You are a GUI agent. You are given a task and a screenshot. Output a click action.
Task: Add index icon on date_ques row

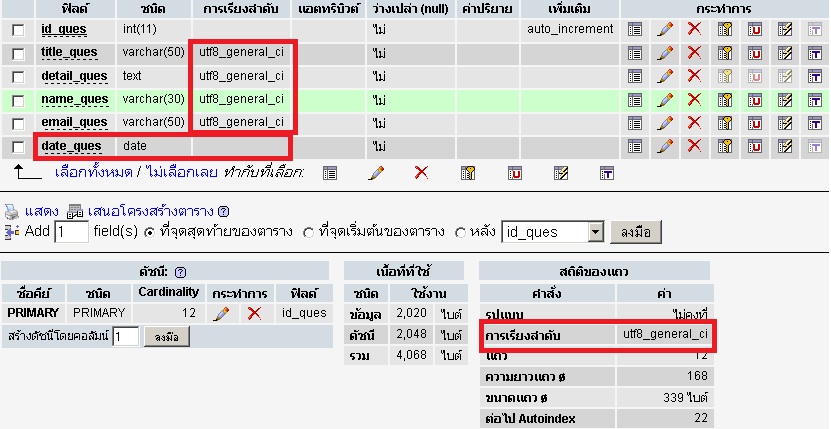pyautogui.click(x=784, y=146)
